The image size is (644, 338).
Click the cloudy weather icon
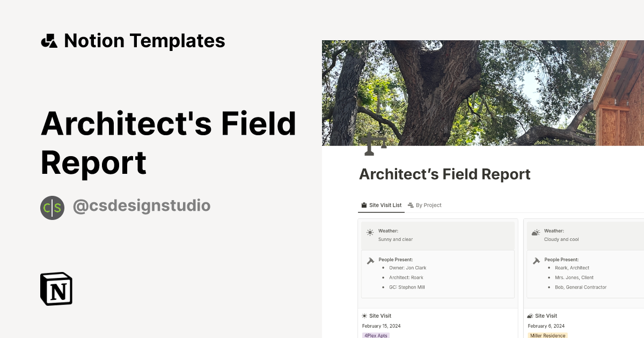[535, 233]
